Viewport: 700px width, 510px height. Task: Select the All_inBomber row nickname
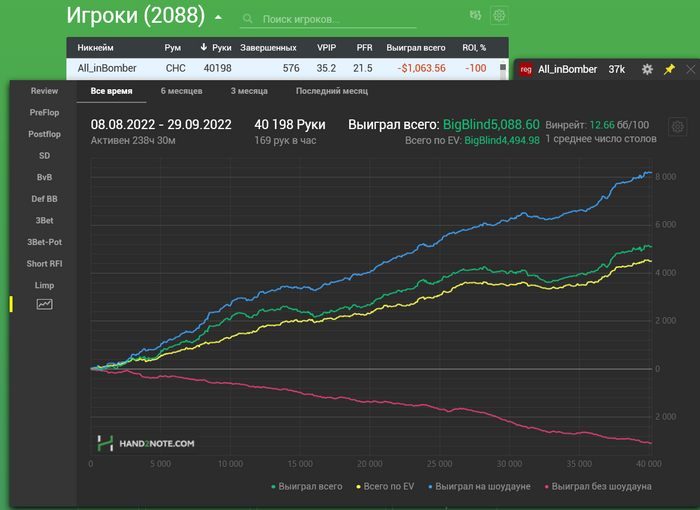pyautogui.click(x=107, y=68)
